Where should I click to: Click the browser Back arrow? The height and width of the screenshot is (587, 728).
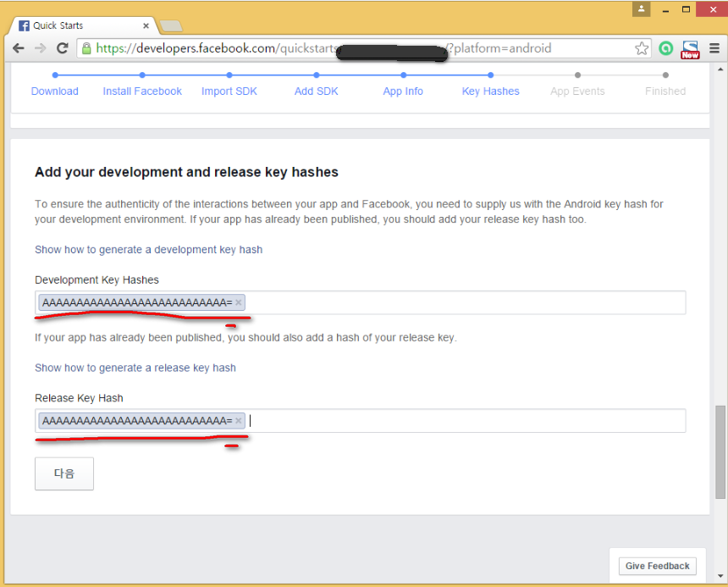click(x=19, y=48)
